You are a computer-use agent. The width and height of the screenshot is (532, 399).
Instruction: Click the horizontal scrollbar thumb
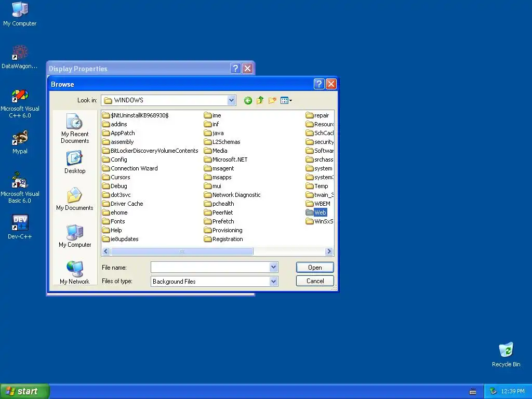(182, 251)
